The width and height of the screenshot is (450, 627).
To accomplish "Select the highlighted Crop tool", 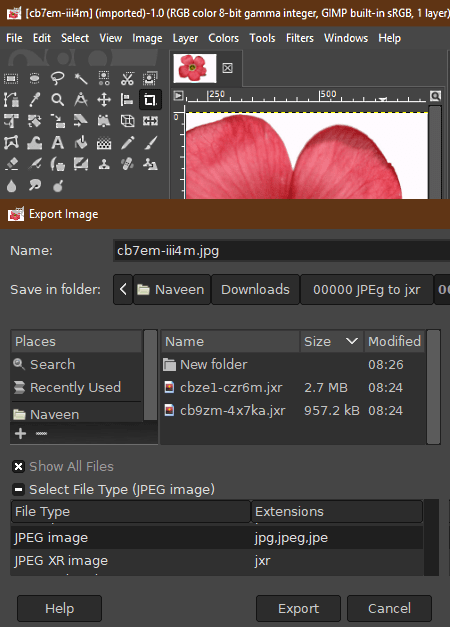I will pyautogui.click(x=150, y=100).
